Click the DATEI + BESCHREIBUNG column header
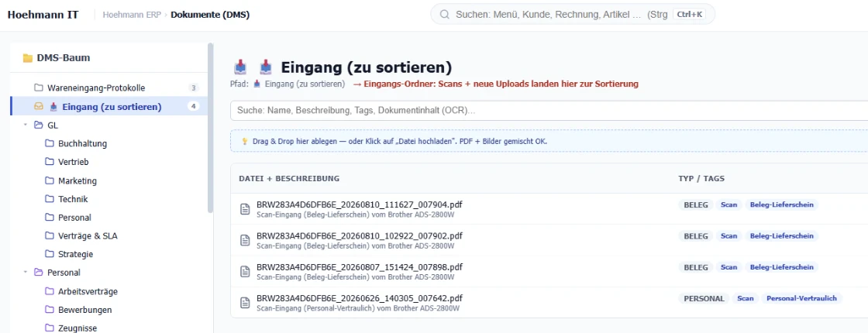This screenshot has width=868, height=333. click(289, 179)
